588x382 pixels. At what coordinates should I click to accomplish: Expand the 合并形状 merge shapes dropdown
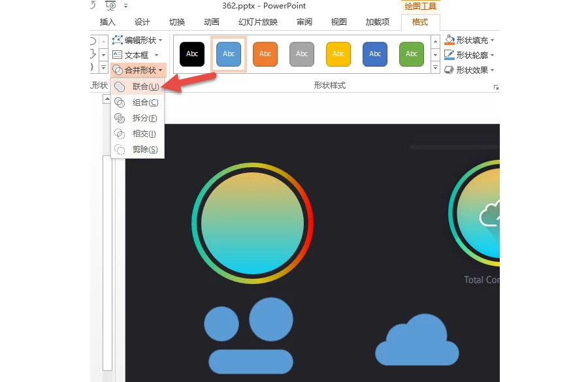pos(138,70)
